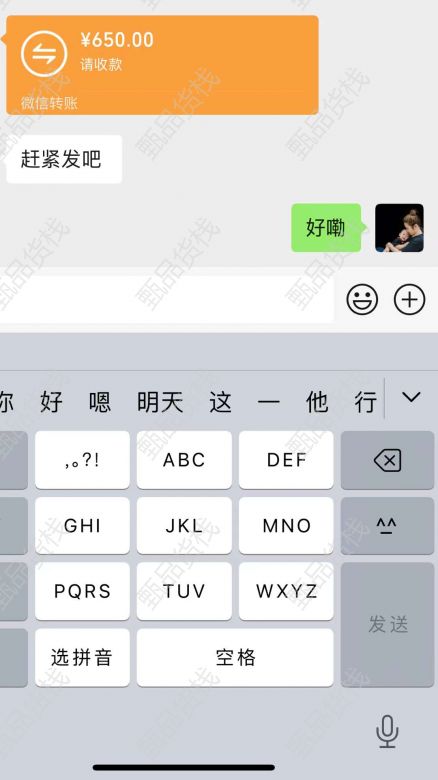Tap the 空格 space key

tap(235, 658)
